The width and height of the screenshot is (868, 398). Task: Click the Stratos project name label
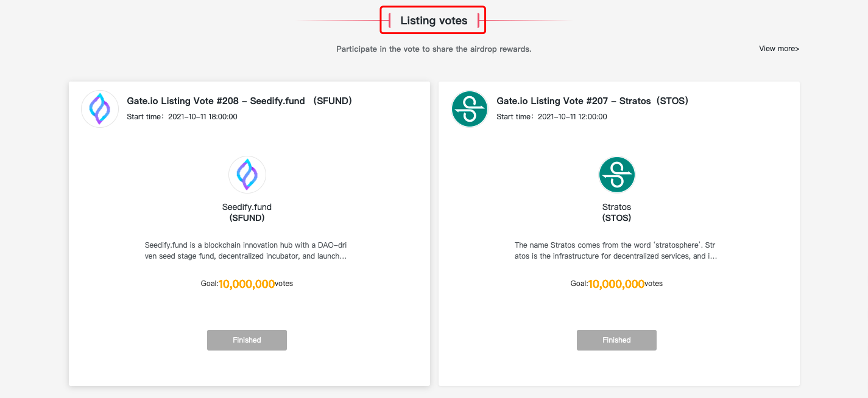click(616, 207)
